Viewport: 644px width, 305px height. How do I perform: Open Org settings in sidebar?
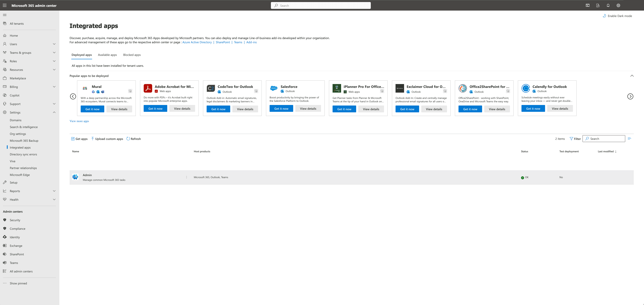pos(18,134)
